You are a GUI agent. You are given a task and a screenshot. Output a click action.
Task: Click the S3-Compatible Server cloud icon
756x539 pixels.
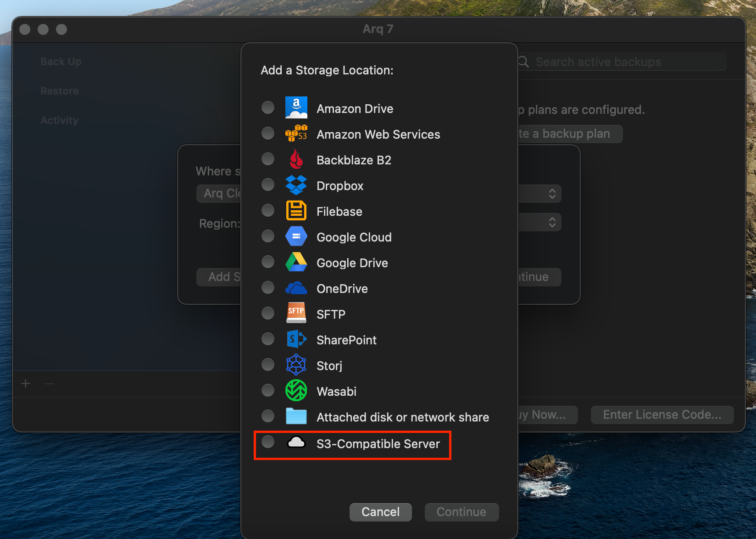(296, 442)
